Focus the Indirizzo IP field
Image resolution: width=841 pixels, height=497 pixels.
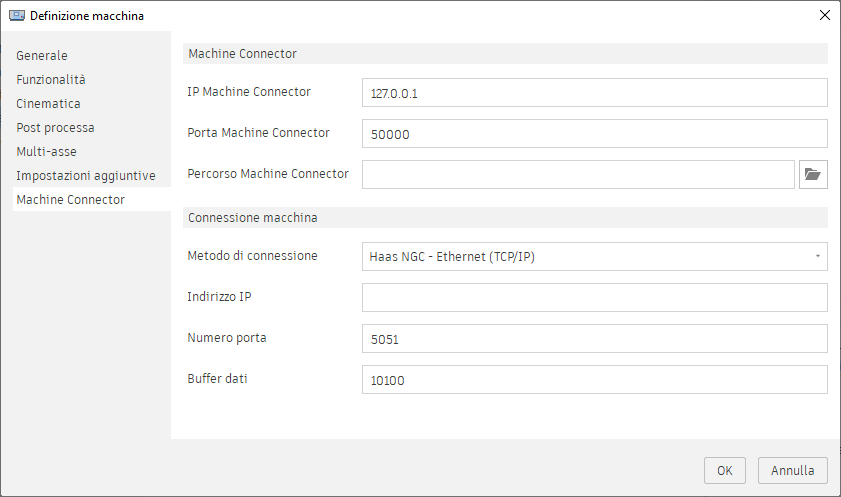coord(594,298)
